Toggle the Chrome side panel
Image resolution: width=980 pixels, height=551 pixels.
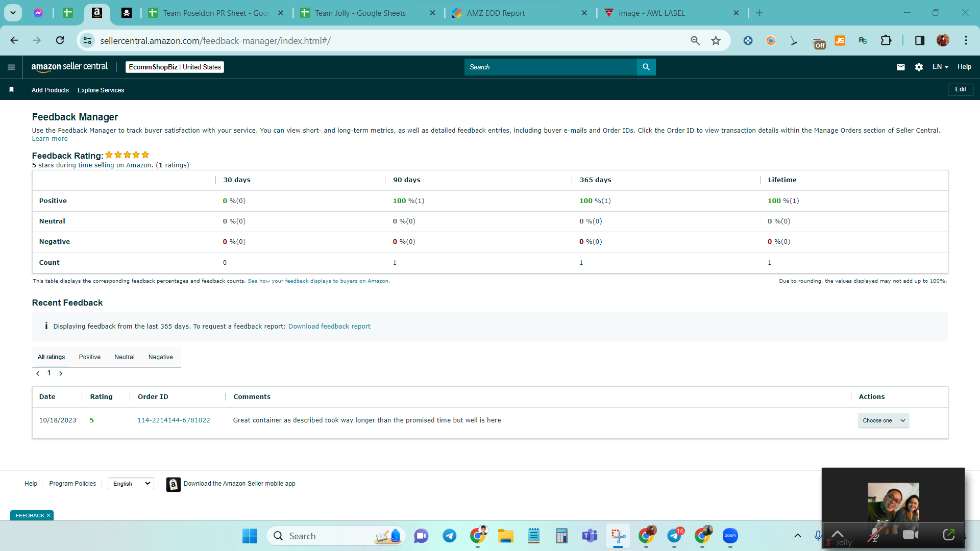coord(920,40)
